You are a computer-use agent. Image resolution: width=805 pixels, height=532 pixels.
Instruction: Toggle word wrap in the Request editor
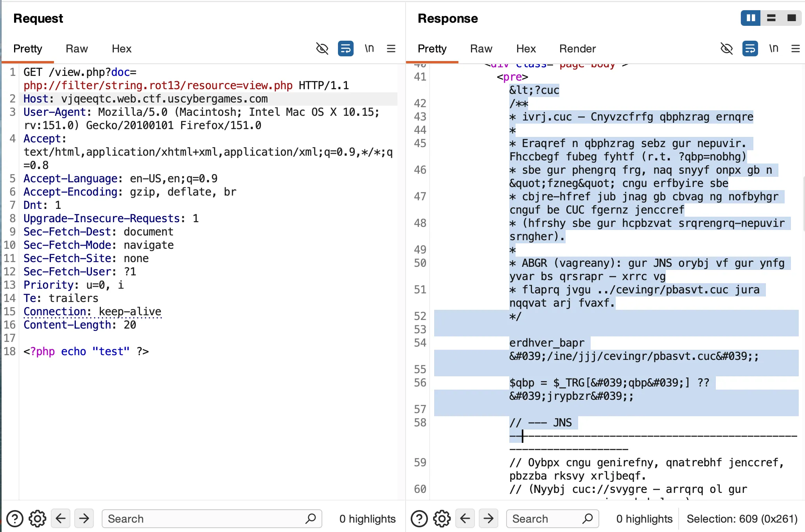tap(346, 49)
